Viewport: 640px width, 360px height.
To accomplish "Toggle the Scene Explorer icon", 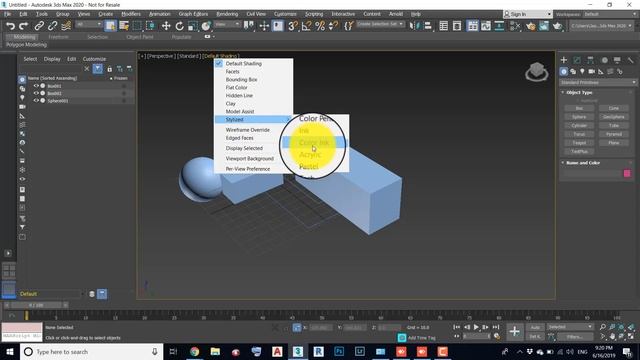I will (x=444, y=26).
